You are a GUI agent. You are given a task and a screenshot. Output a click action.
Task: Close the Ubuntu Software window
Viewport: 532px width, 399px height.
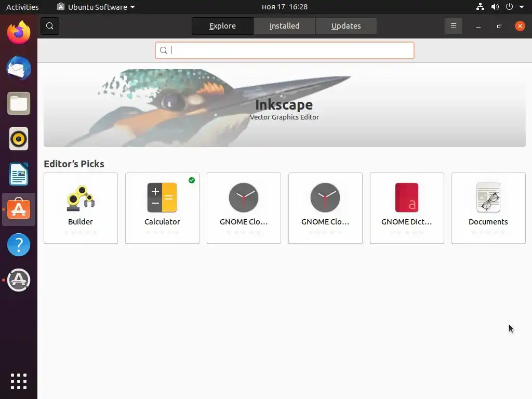coord(520,26)
